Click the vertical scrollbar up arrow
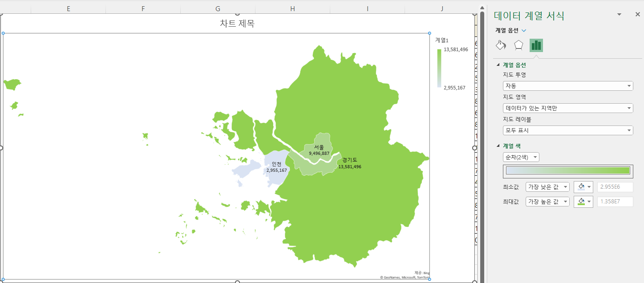 482,7
